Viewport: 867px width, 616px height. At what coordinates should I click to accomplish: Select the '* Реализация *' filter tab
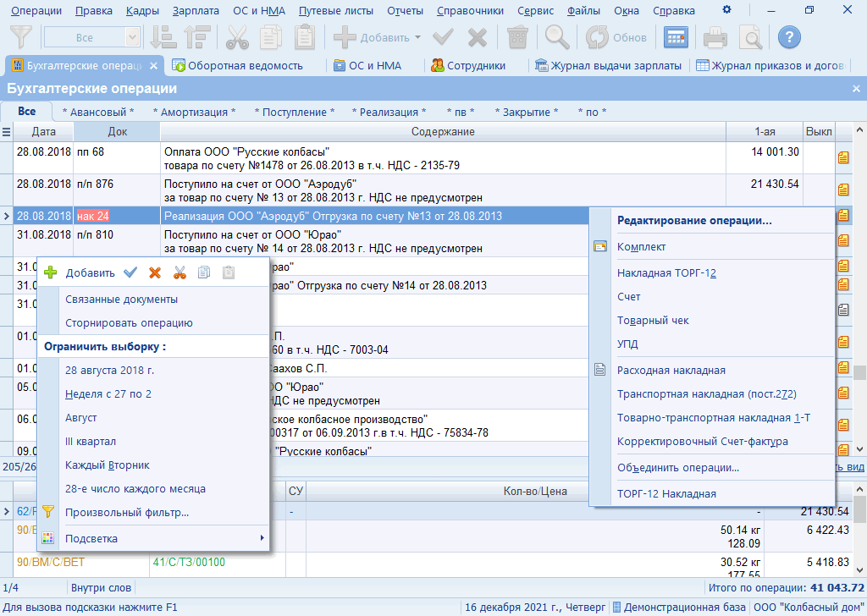[x=389, y=112]
